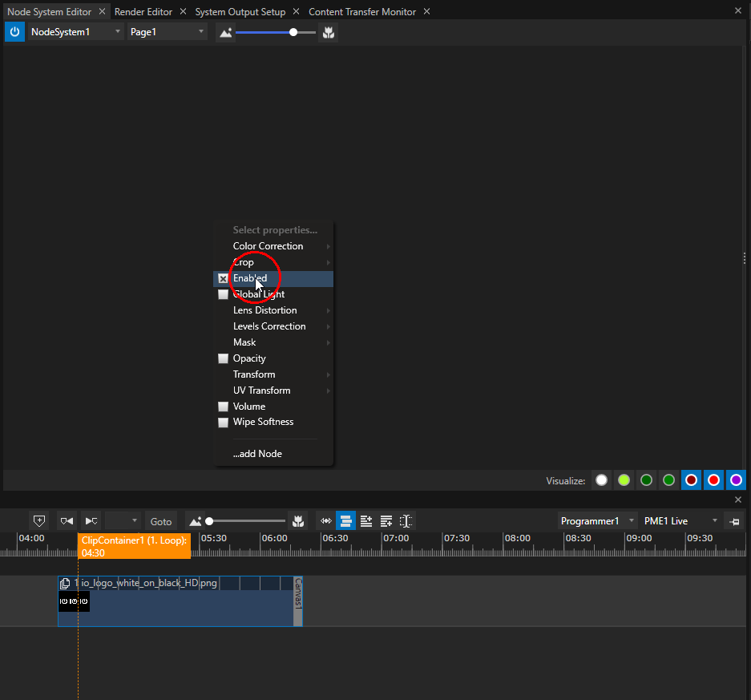The width and height of the screenshot is (751, 700).
Task: Check the Volume property checkbox
Action: [223, 407]
